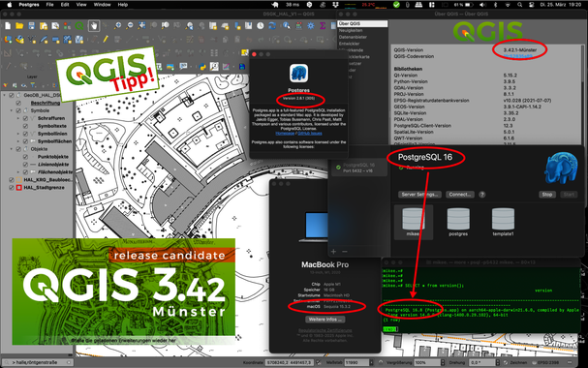588x368 pixels.
Task: Click the locator search field in status bar
Action: (38, 362)
